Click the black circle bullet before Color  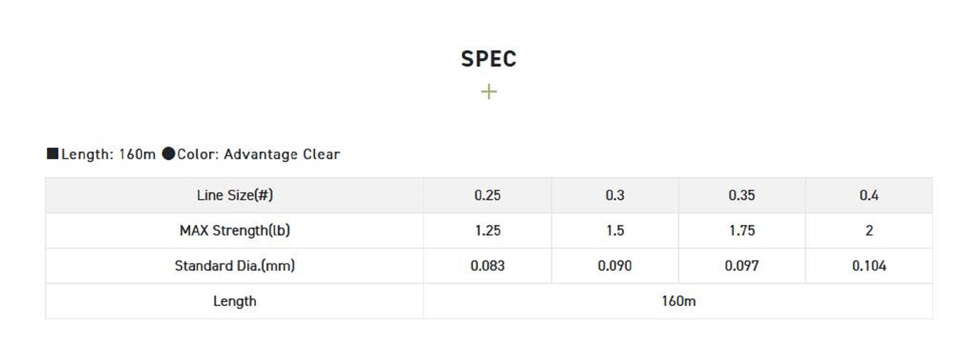point(168,154)
